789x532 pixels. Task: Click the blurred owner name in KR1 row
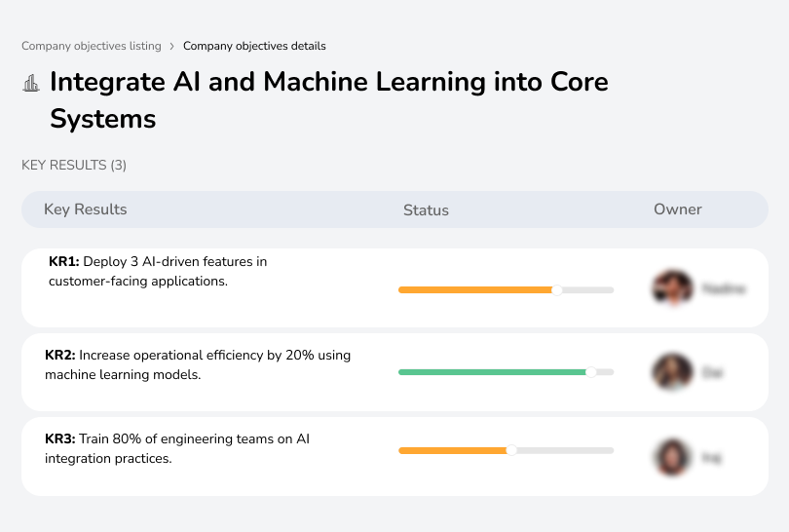(724, 288)
